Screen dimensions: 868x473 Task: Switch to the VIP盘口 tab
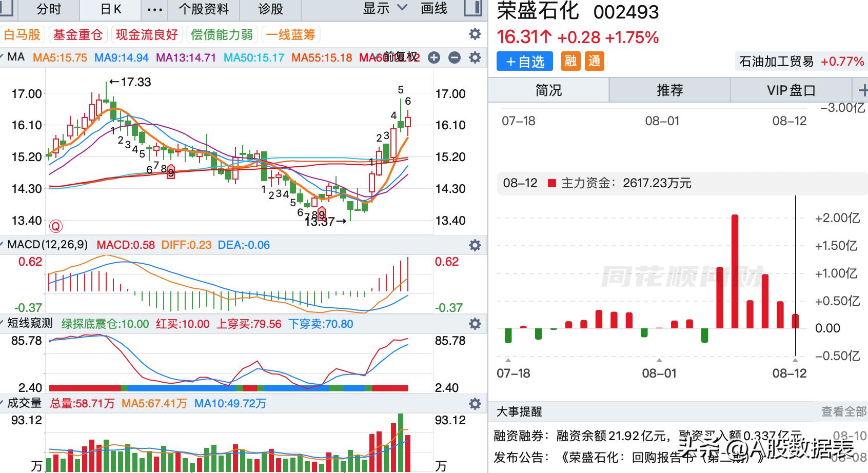pyautogui.click(x=791, y=90)
